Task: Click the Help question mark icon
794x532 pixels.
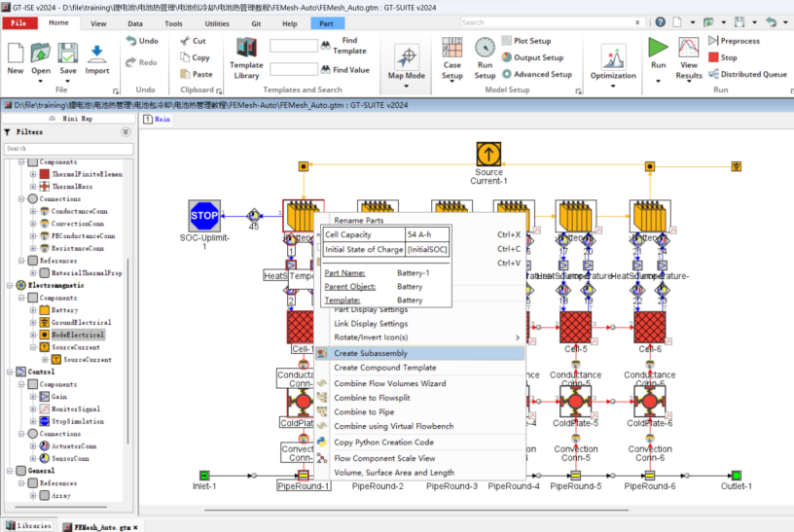Action: click(x=661, y=22)
